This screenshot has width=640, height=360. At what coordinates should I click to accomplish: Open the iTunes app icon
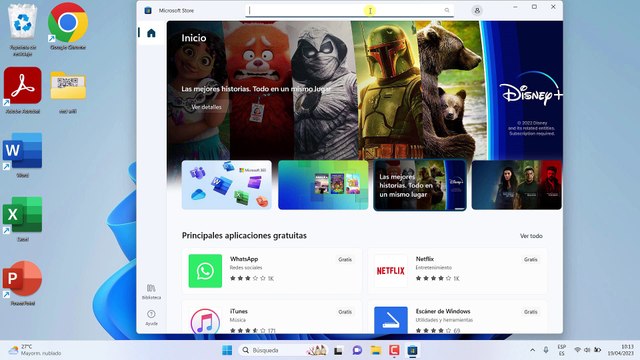205,321
